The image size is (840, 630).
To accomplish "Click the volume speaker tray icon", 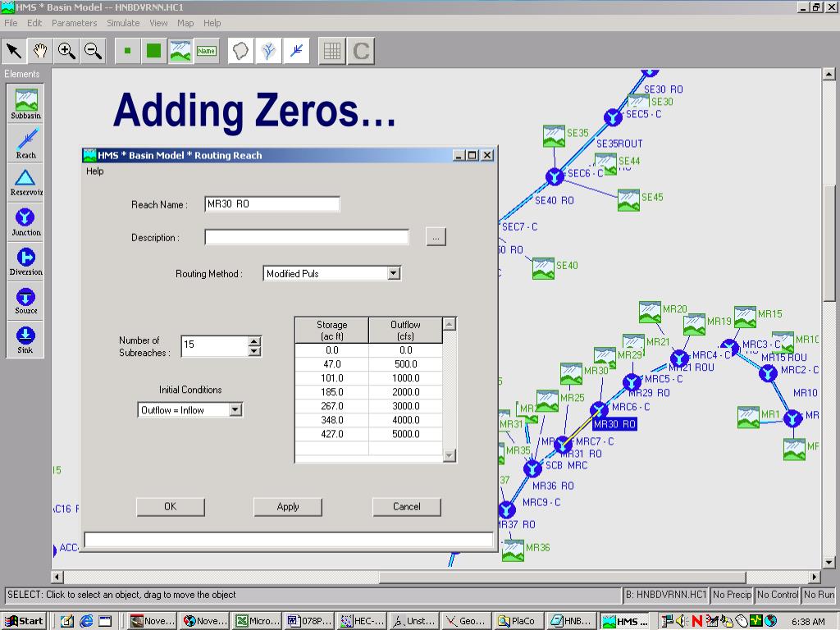I will pos(682,621).
